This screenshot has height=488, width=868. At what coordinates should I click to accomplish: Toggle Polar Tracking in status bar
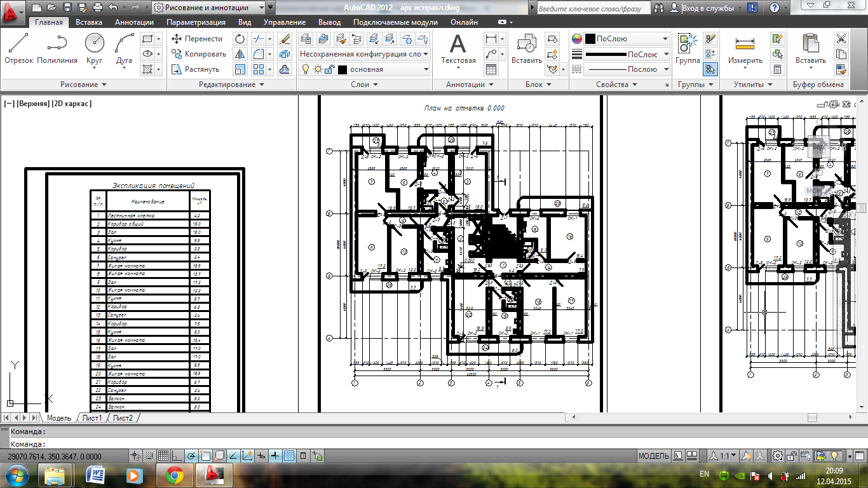click(191, 456)
